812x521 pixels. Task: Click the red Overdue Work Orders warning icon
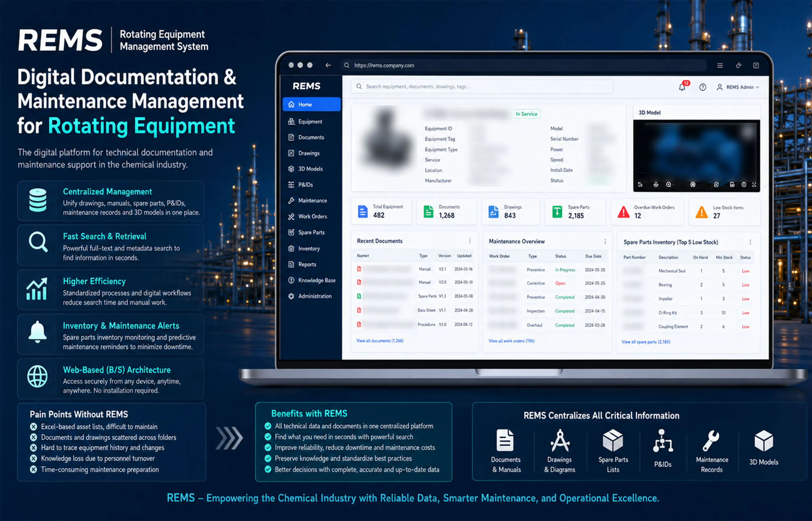pos(624,213)
